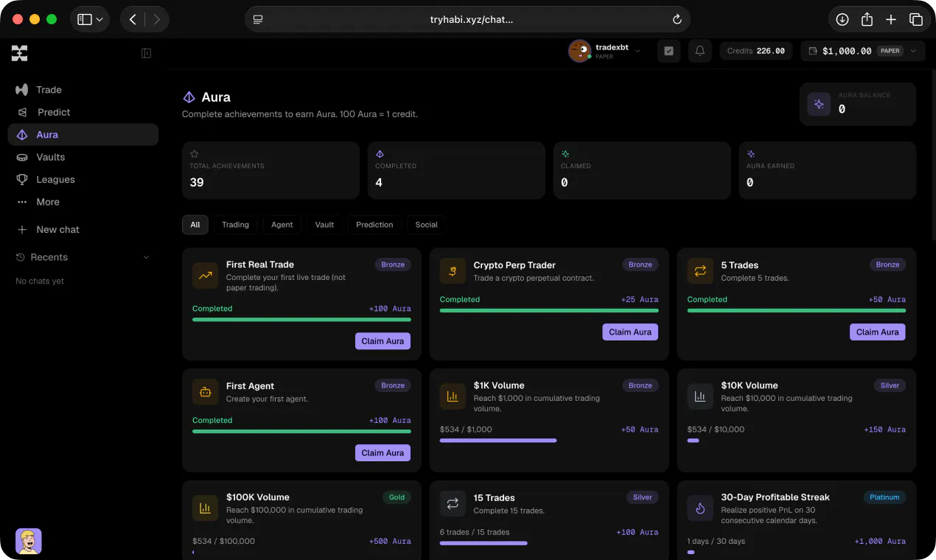Click the Safari address bar
Screen dimensions: 936x560
click(x=467, y=19)
